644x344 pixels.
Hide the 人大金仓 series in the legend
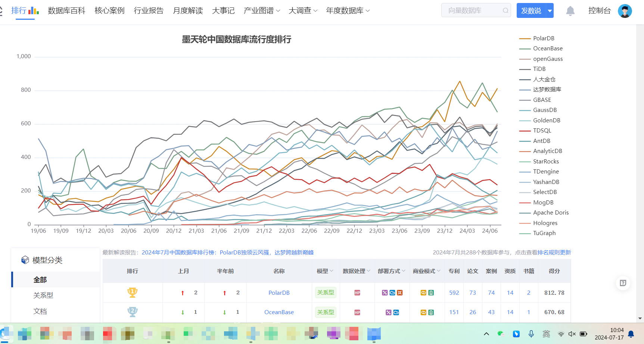(x=538, y=79)
